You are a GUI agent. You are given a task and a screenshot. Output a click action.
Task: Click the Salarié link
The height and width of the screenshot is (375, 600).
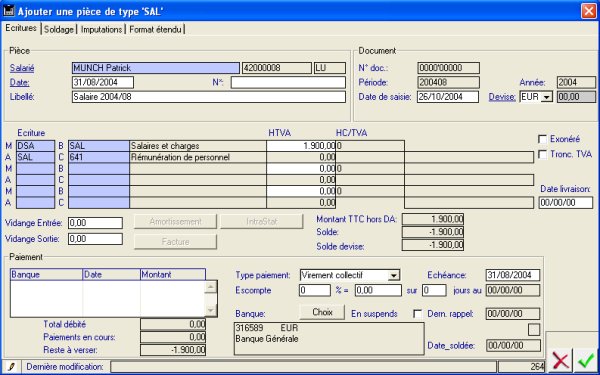[x=22, y=68]
